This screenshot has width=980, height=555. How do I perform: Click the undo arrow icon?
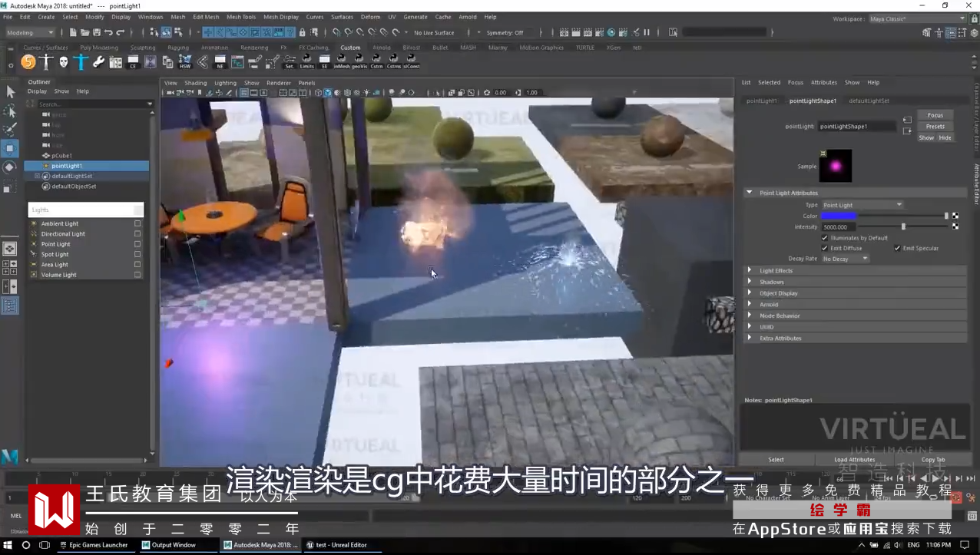click(108, 32)
